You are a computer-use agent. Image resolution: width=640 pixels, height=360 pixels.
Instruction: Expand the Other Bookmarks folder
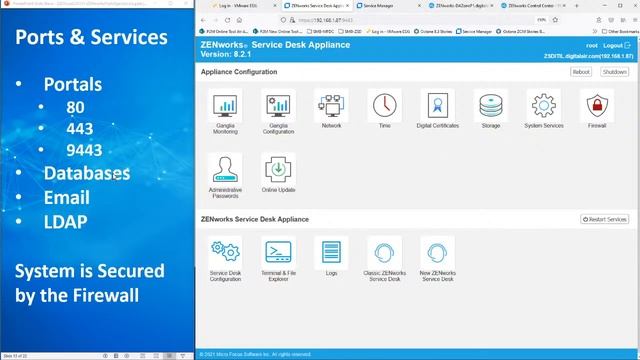(620, 31)
